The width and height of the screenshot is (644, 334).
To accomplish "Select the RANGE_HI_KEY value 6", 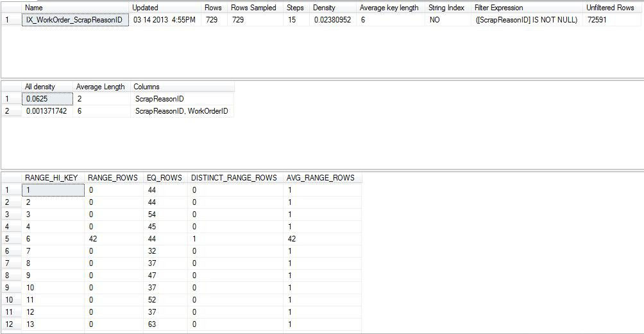I will (x=53, y=238).
